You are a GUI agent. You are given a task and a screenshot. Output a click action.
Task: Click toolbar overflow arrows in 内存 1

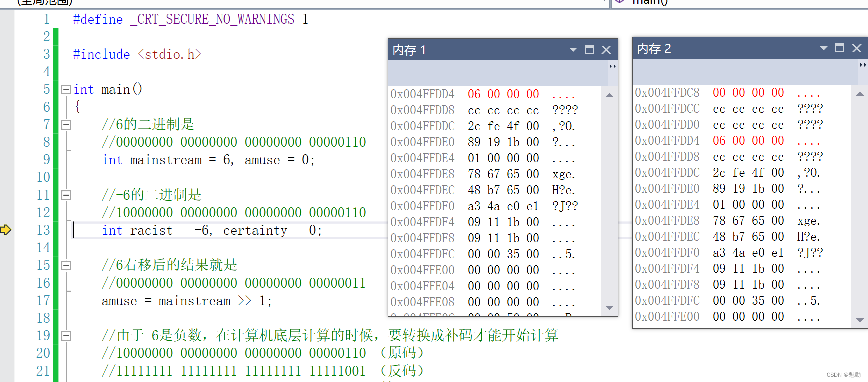click(x=613, y=66)
